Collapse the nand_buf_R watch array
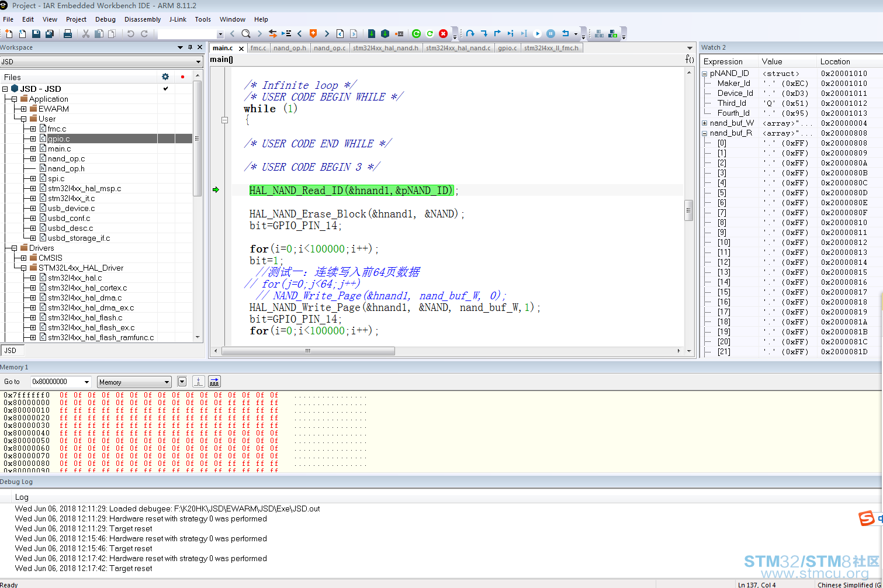 [x=705, y=133]
